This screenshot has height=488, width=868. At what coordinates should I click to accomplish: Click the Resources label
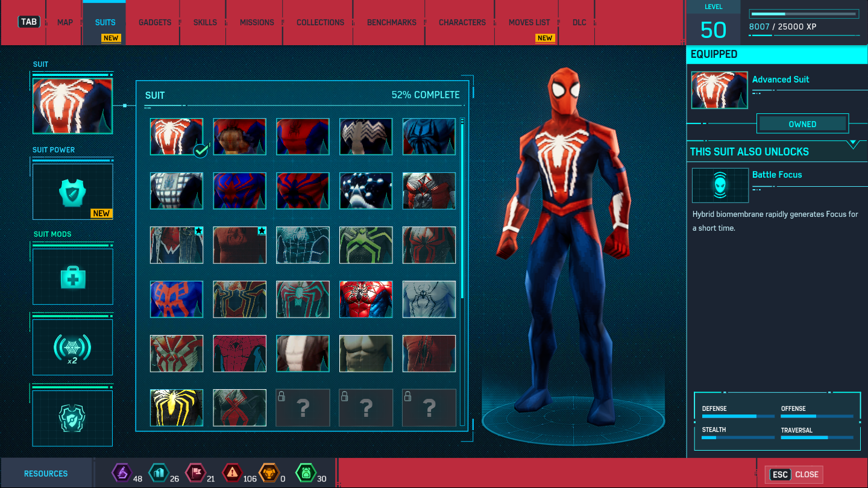click(46, 474)
